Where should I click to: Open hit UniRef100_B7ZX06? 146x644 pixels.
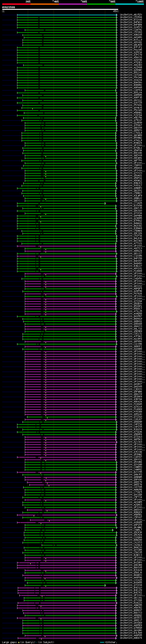131,20
